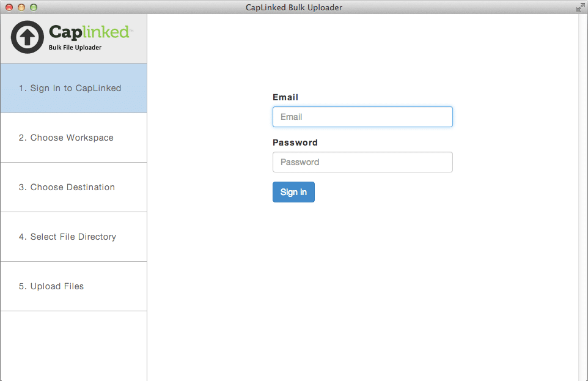Click the CapLinked Bulk Uploader title bar
The height and width of the screenshot is (381, 588).
[294, 7]
